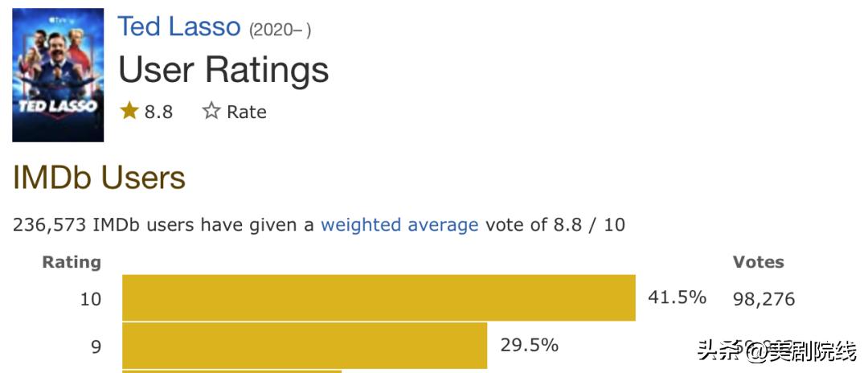The image size is (868, 373).
Task: Click the Ted Lasso poster thumbnail
Action: (58, 75)
